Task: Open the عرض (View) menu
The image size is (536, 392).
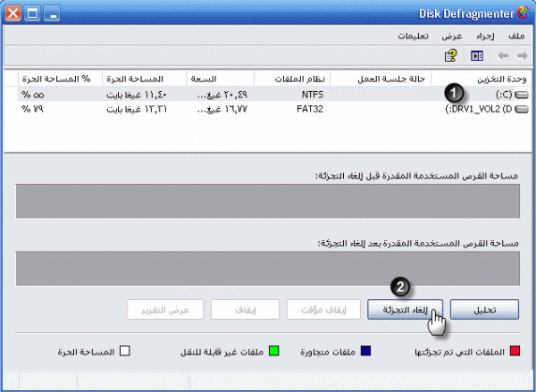Action: pyautogui.click(x=451, y=36)
